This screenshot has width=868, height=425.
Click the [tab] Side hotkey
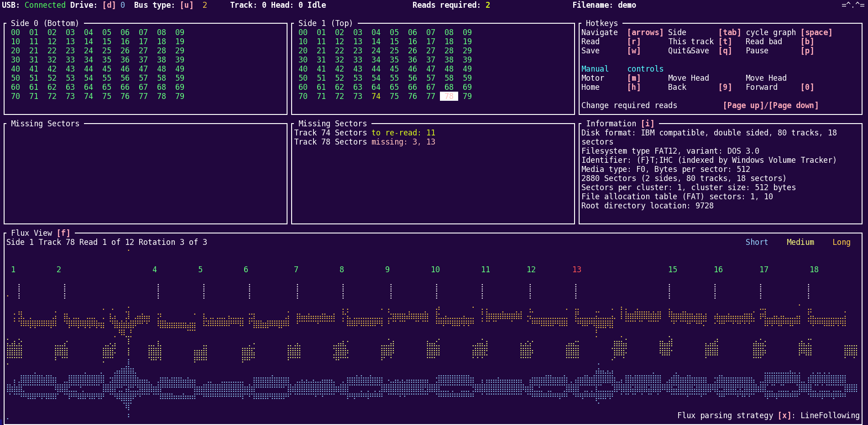tap(730, 32)
